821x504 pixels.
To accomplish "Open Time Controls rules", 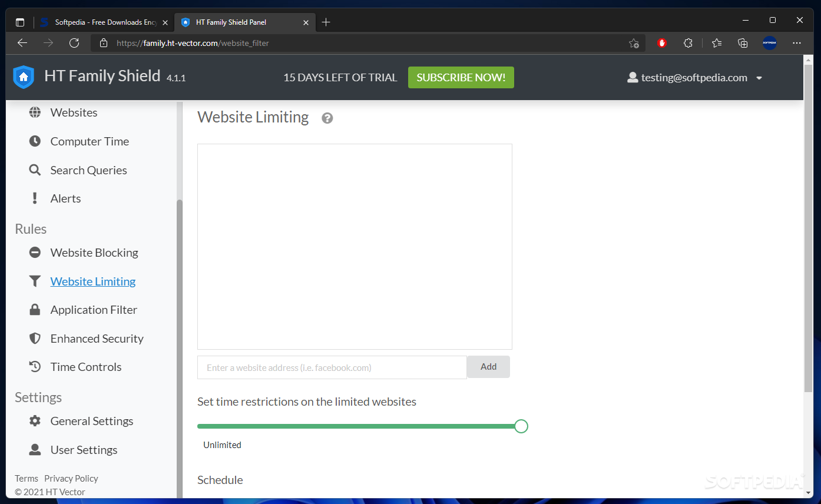I will (86, 367).
